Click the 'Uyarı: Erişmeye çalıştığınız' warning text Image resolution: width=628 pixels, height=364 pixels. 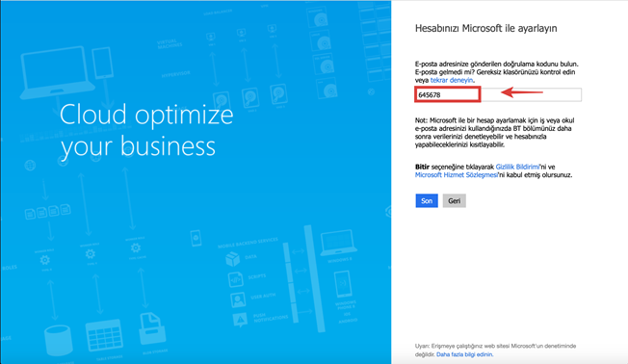point(495,350)
